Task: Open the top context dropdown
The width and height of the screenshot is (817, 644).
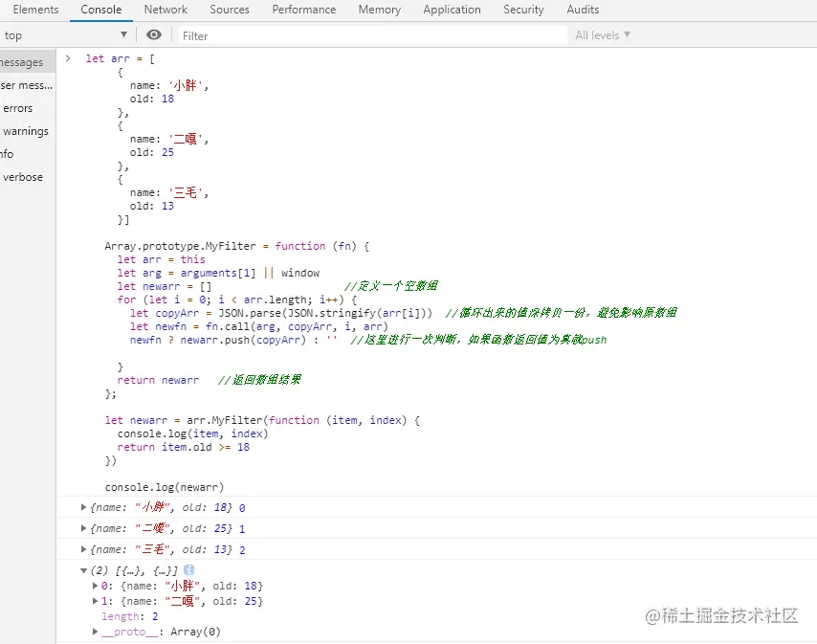Action: (x=65, y=34)
